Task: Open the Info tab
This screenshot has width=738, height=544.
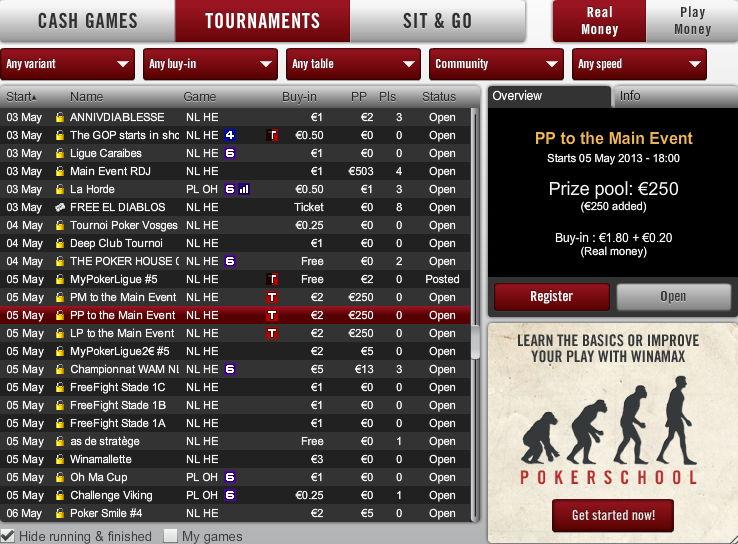Action: coord(676,96)
